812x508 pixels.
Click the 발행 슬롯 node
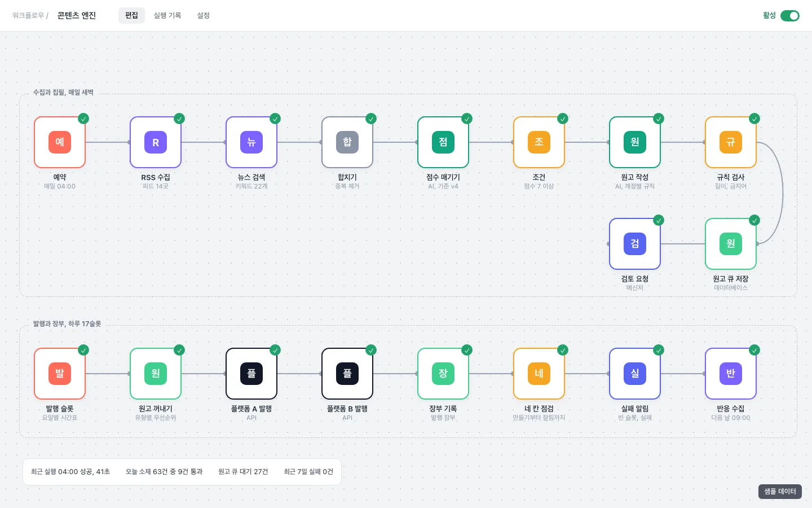[60, 374]
